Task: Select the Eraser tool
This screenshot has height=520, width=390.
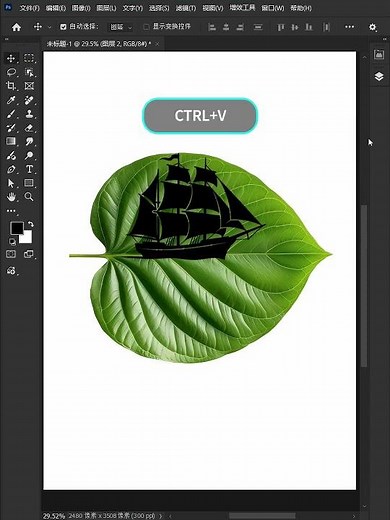Action: (29, 128)
